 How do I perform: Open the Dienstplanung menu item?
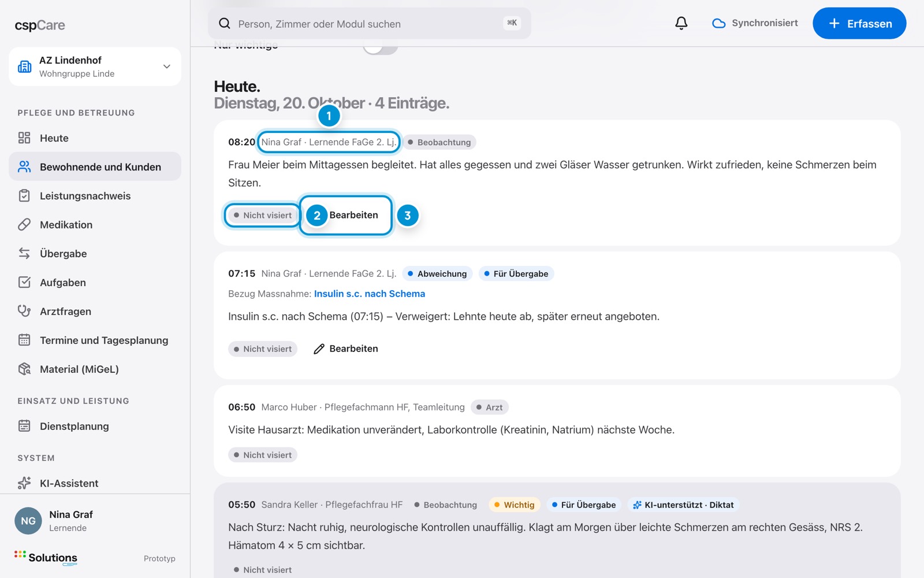coord(95,427)
